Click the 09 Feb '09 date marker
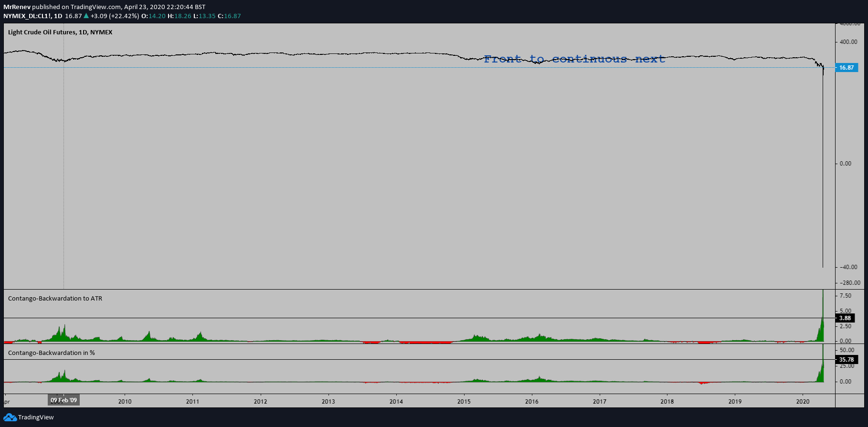Image resolution: width=868 pixels, height=427 pixels. 64,400
